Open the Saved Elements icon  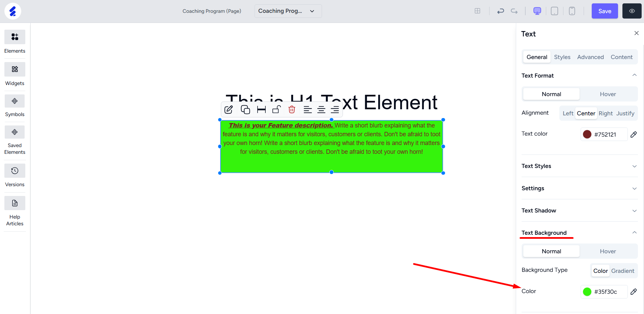(x=15, y=132)
